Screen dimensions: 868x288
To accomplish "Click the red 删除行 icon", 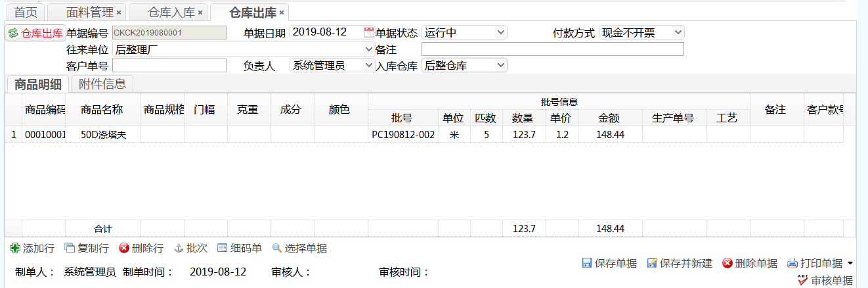I will (x=124, y=248).
